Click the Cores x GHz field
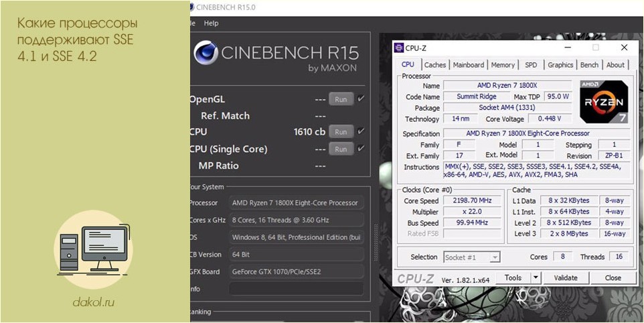644x323 pixels. point(296,220)
